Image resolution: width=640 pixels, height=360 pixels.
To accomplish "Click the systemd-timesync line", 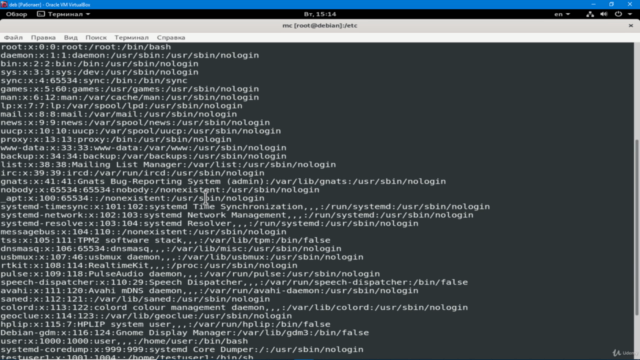I will point(245,207).
